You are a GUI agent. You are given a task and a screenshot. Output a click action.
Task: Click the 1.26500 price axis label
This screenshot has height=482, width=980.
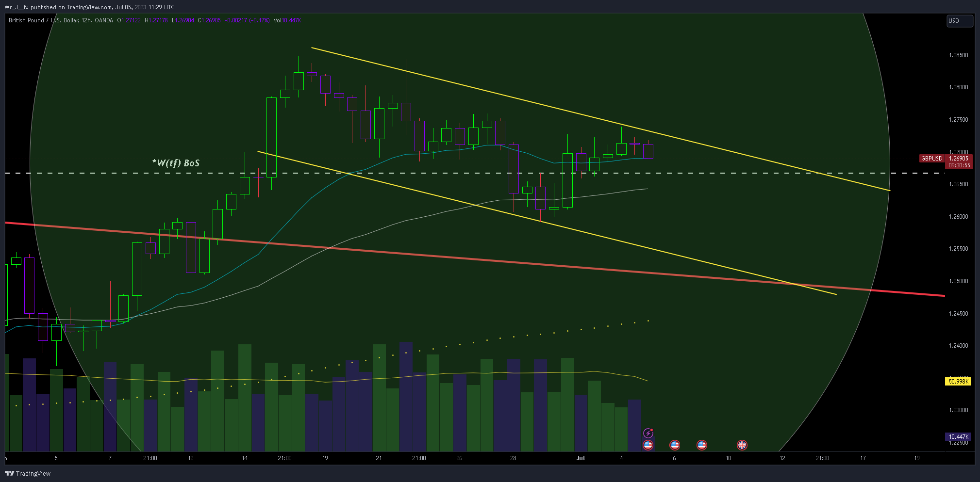(958, 184)
